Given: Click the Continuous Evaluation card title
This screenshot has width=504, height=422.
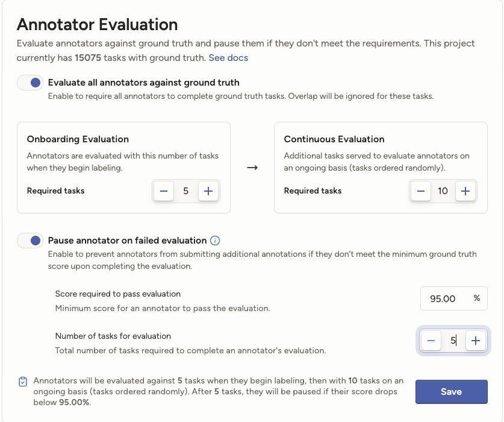Looking at the screenshot, I should [334, 139].
